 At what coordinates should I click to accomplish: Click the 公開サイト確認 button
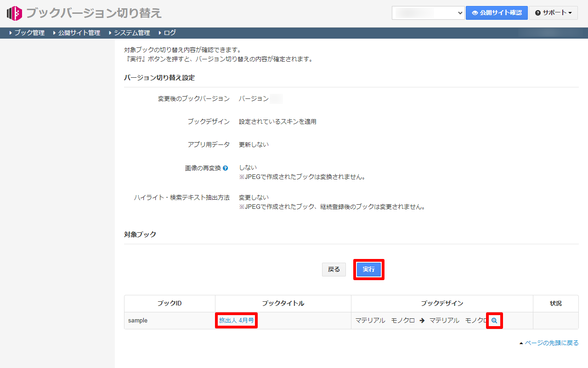[x=497, y=13]
